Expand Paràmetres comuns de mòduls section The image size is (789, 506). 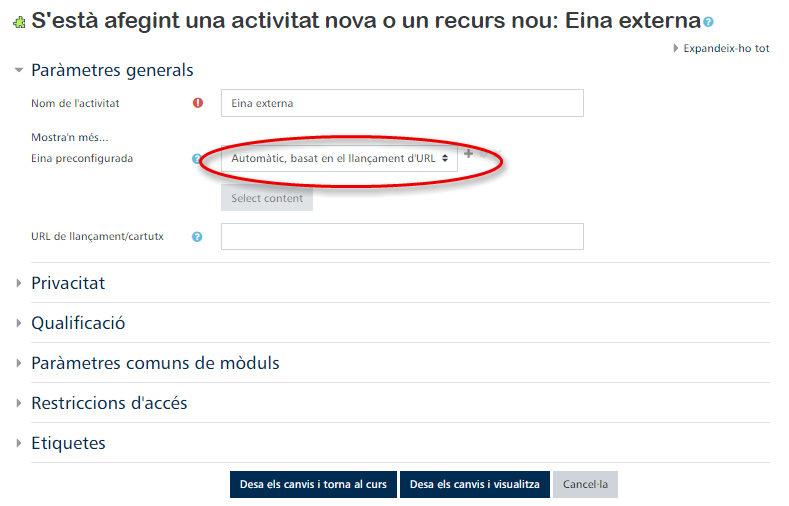pos(155,363)
